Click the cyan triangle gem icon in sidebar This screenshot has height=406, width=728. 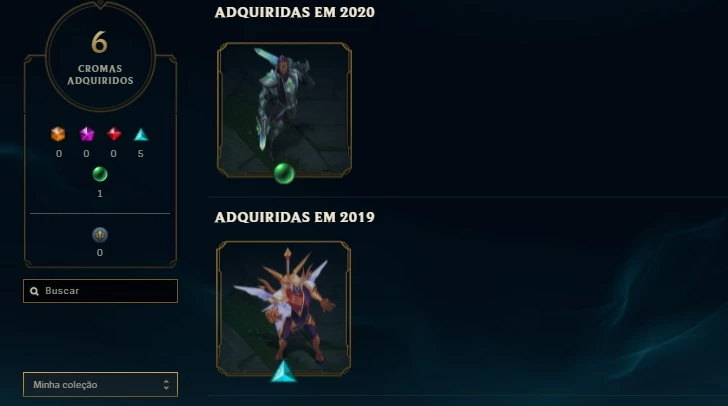click(x=141, y=135)
